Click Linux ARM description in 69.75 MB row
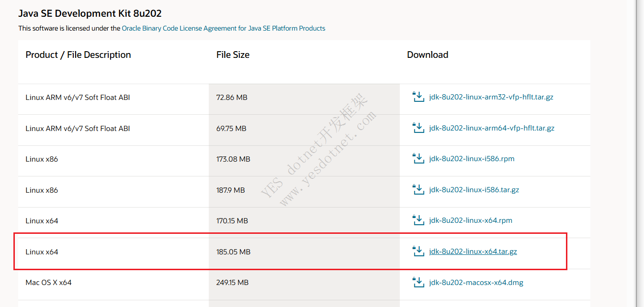Image resolution: width=644 pixels, height=307 pixels. [x=78, y=129]
